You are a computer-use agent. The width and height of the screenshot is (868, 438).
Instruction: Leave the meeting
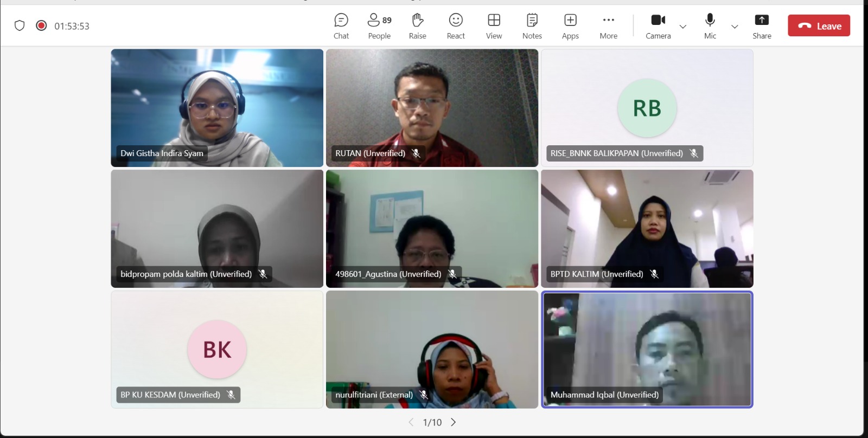819,25
